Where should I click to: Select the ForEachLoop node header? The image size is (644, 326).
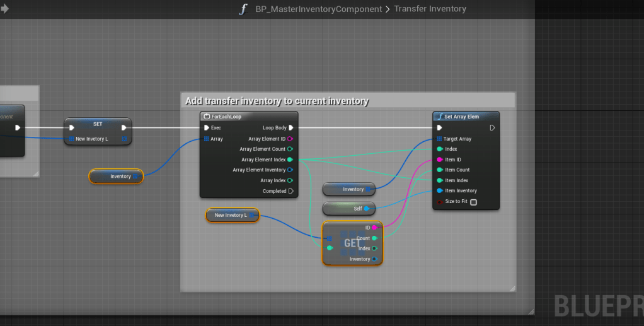248,117
